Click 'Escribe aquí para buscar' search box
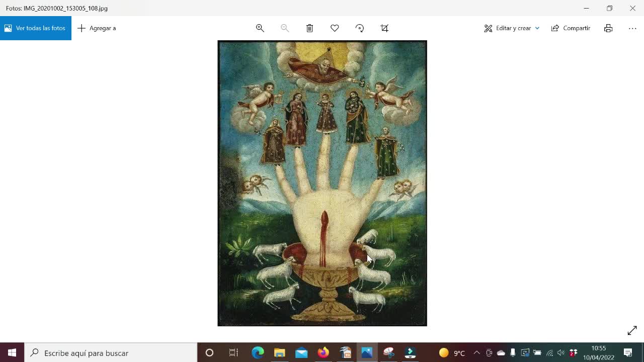 (111, 353)
